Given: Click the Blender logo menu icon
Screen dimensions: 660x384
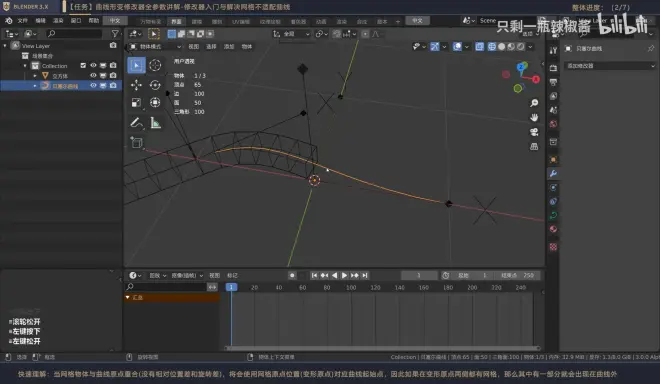Looking at the screenshot, I should click(x=8, y=21).
